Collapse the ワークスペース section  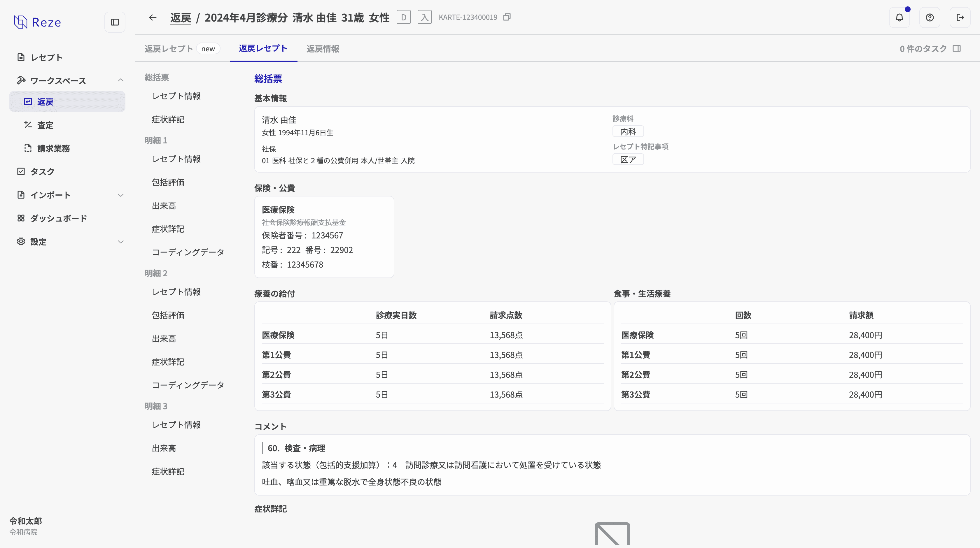[x=120, y=80]
